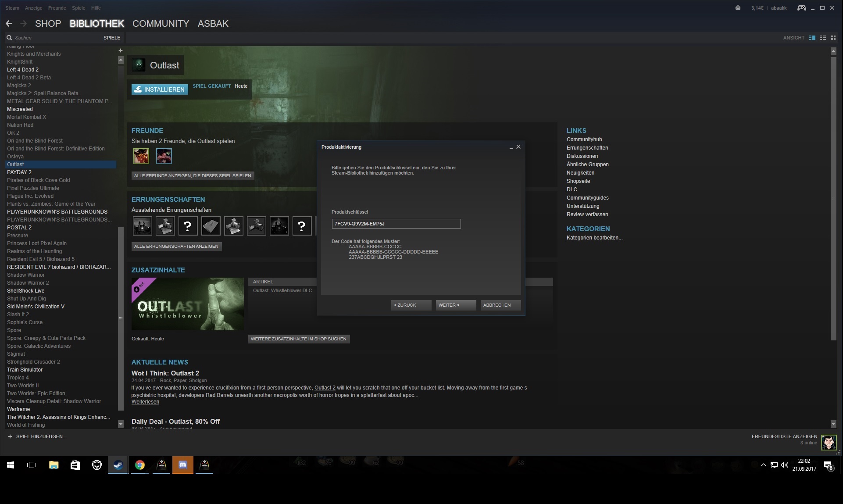
Task: Click the back navigation arrow
Action: tap(9, 24)
